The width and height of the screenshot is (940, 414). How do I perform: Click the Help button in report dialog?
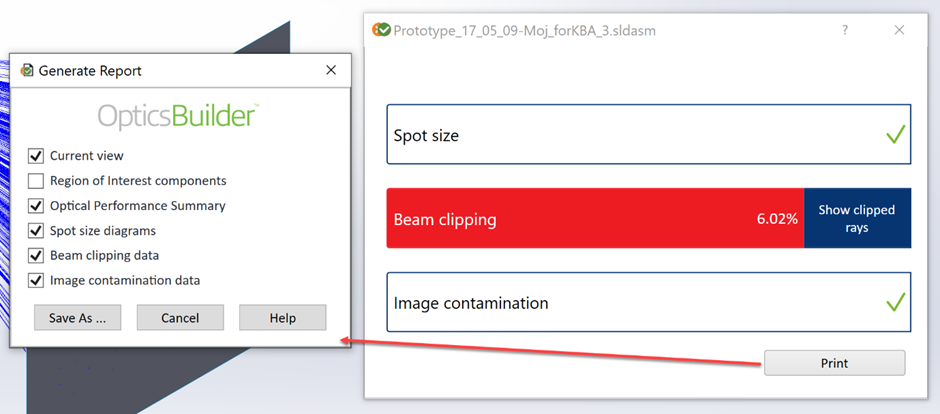[x=282, y=318]
